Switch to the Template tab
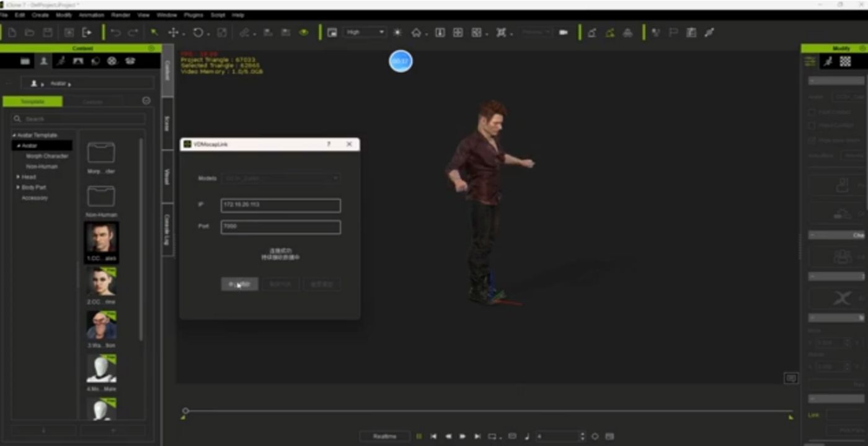The image size is (868, 446). coord(33,102)
